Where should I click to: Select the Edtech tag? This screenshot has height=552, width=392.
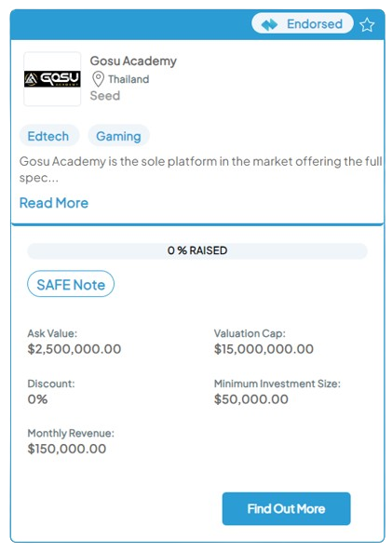[x=48, y=136]
